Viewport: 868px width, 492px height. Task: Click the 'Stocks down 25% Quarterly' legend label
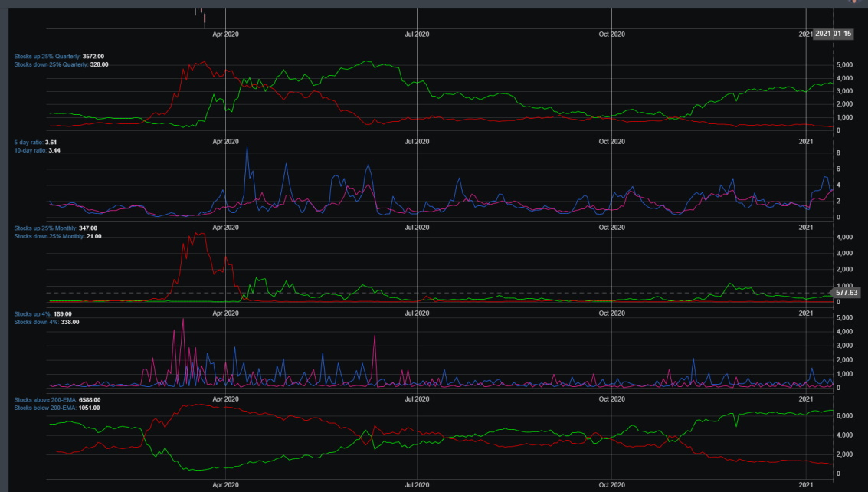coord(51,65)
